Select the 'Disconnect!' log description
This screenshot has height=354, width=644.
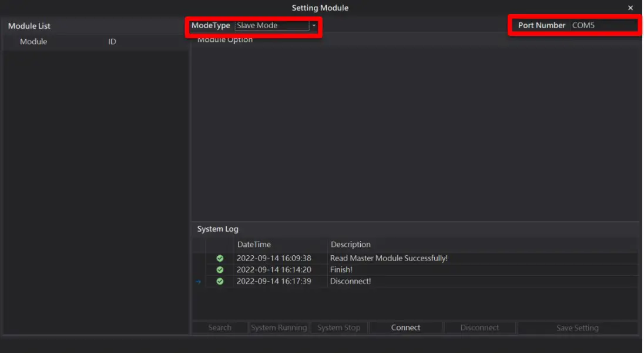pos(350,281)
